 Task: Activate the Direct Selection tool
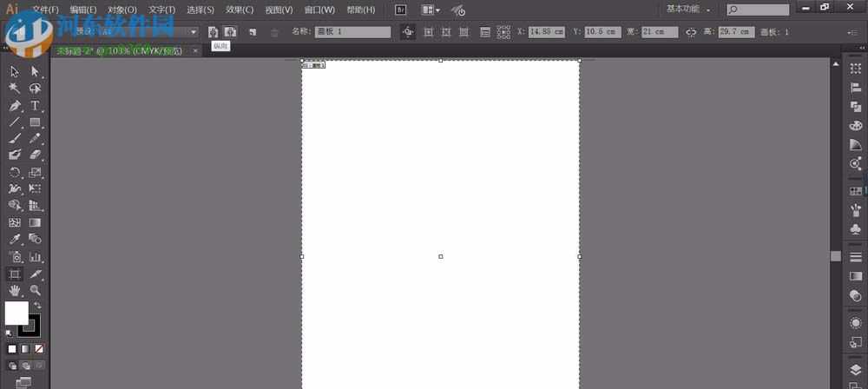pos(36,72)
